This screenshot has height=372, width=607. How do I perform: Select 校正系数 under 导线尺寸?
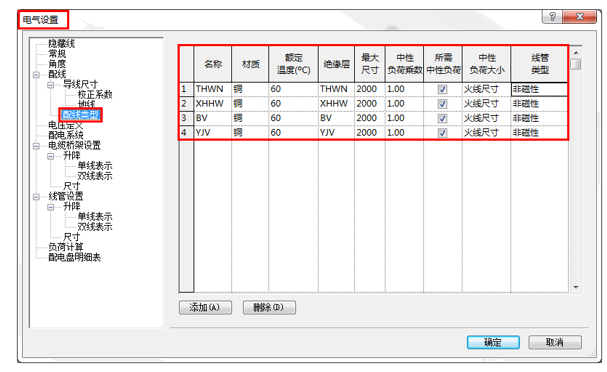pyautogui.click(x=95, y=94)
